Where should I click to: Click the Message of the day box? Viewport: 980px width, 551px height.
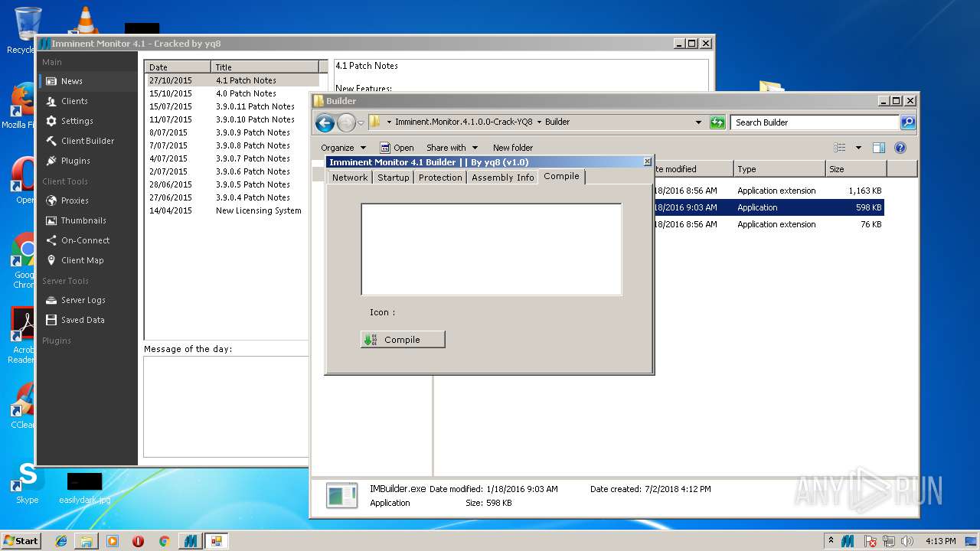tap(226, 406)
